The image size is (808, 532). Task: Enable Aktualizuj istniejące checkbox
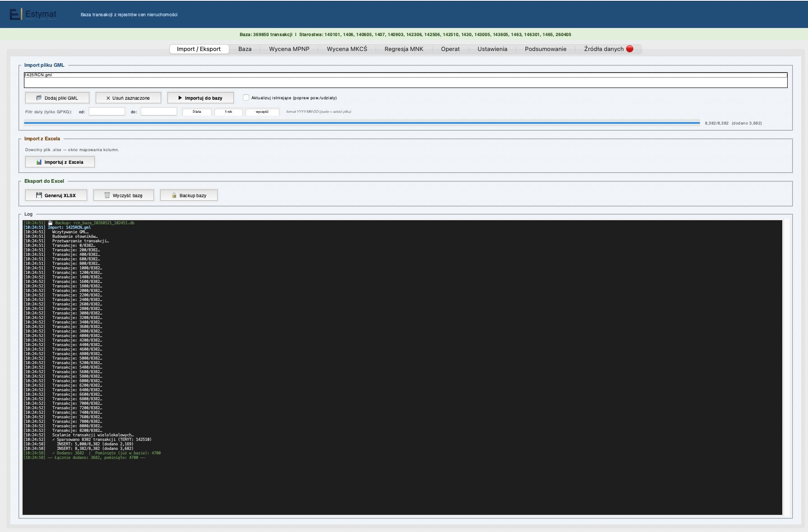(x=246, y=97)
